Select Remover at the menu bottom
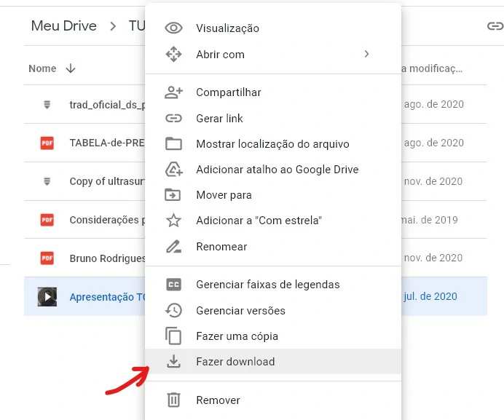Screen dimensions: 504x420 (273, 400)
